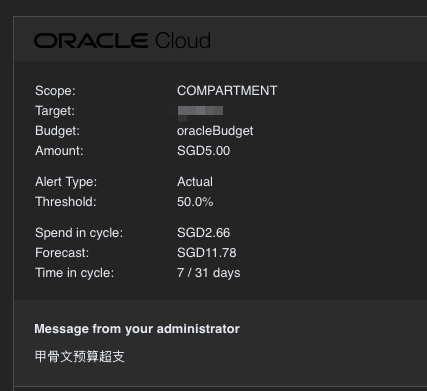Select the 'Scope:' label

[x=55, y=91]
